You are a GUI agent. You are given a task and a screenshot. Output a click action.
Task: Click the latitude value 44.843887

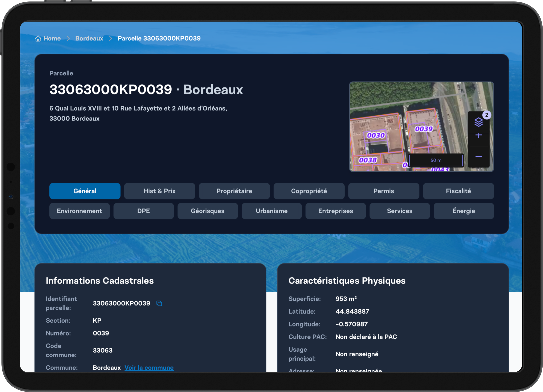(x=352, y=311)
